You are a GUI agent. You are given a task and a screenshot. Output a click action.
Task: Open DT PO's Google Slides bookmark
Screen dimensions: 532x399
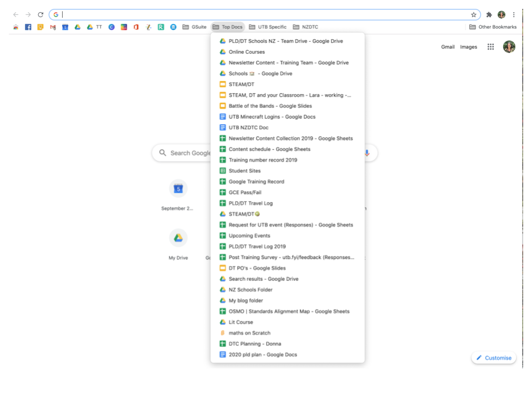coord(288,268)
